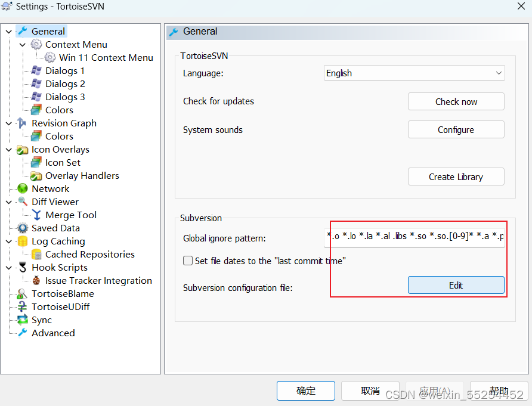Open the Cached Repositories page
Image resolution: width=532 pixels, height=406 pixels.
click(x=90, y=254)
